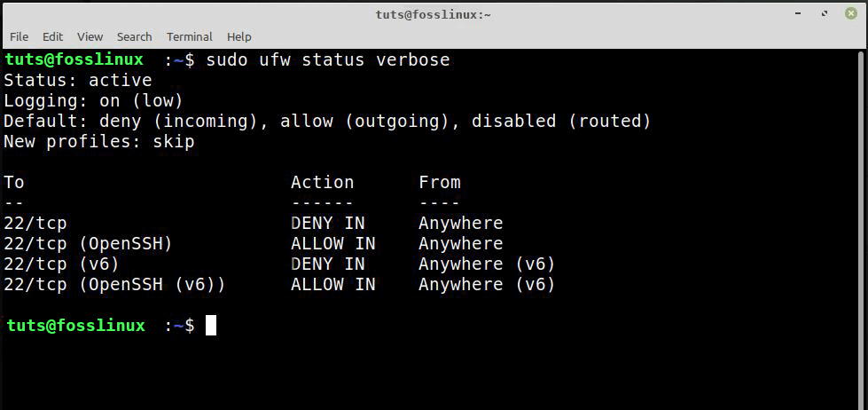Click 'DENY IN' in the first rule row
This screenshot has height=410, width=868.
(327, 223)
